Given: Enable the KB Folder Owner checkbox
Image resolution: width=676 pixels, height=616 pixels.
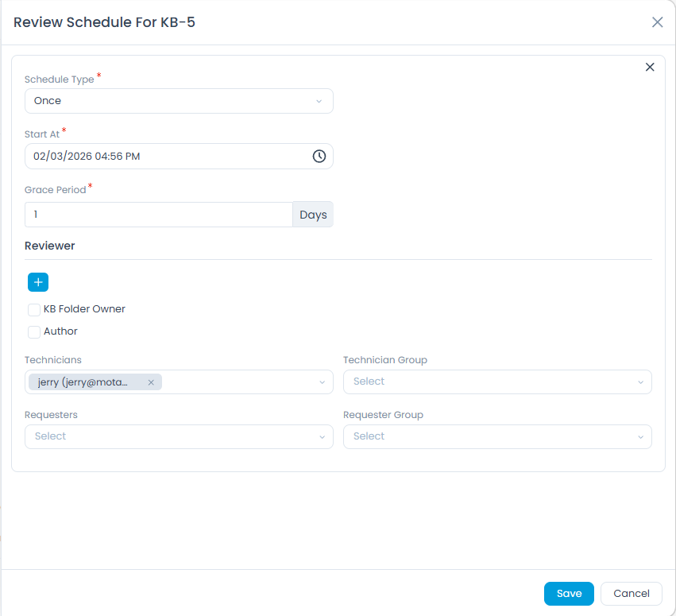Looking at the screenshot, I should (34, 309).
